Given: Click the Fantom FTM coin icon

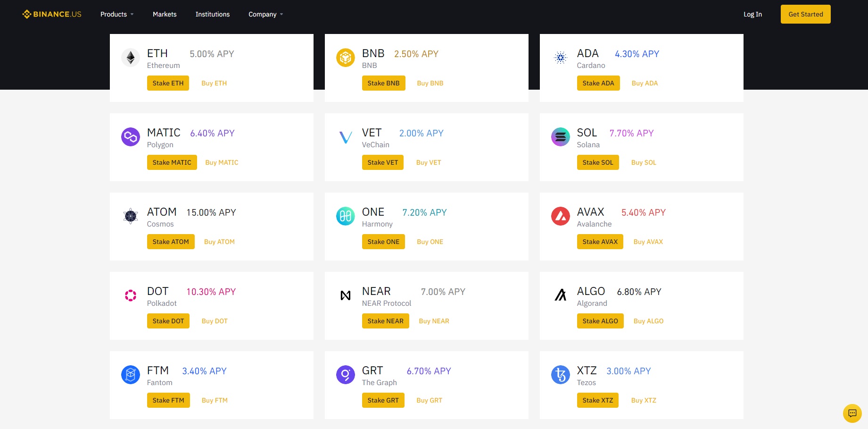Looking at the screenshot, I should pyautogui.click(x=131, y=375).
